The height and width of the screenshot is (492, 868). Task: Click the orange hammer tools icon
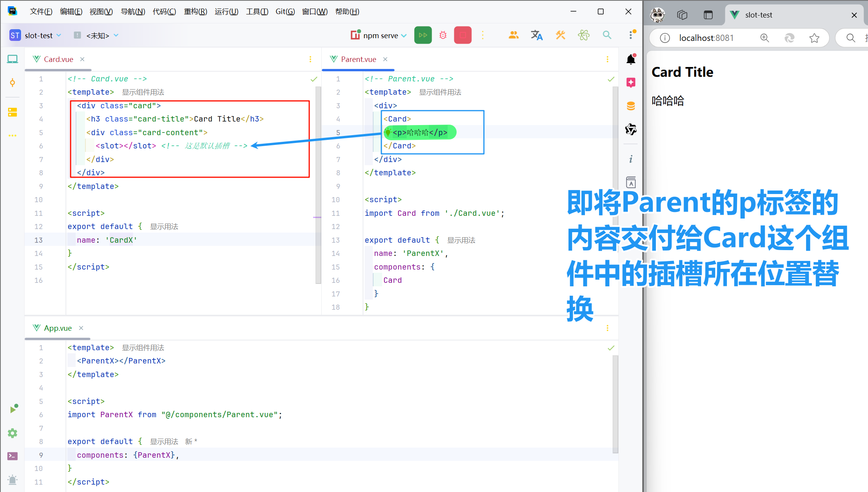(x=560, y=35)
